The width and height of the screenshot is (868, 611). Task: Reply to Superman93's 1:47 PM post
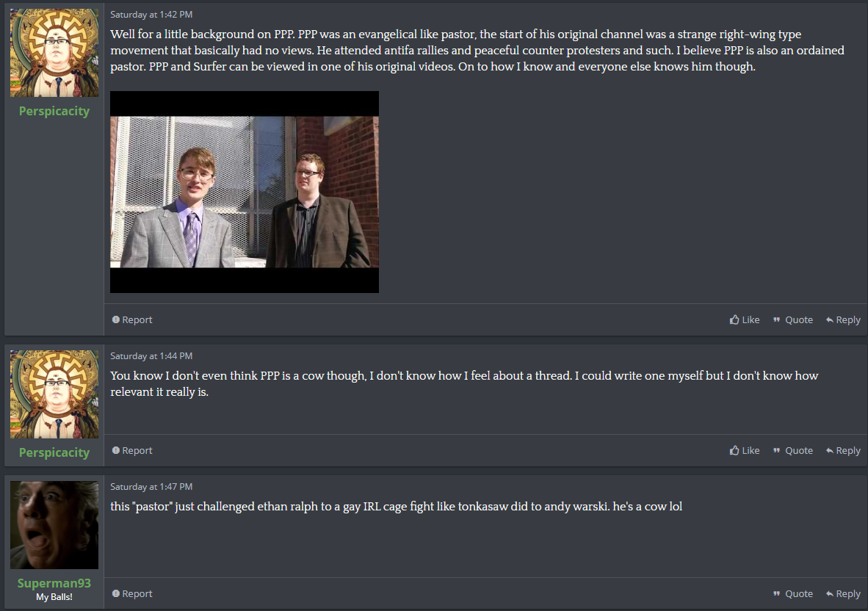click(842, 593)
